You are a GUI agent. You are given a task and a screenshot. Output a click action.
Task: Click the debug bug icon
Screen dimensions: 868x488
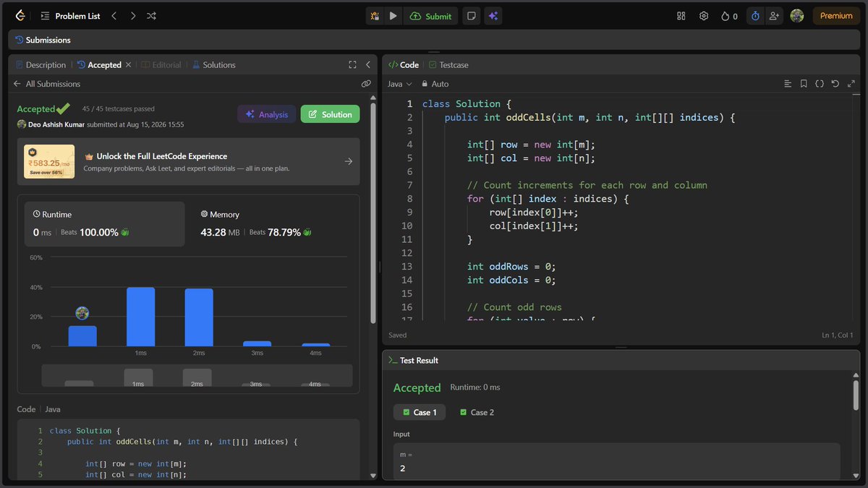(375, 16)
